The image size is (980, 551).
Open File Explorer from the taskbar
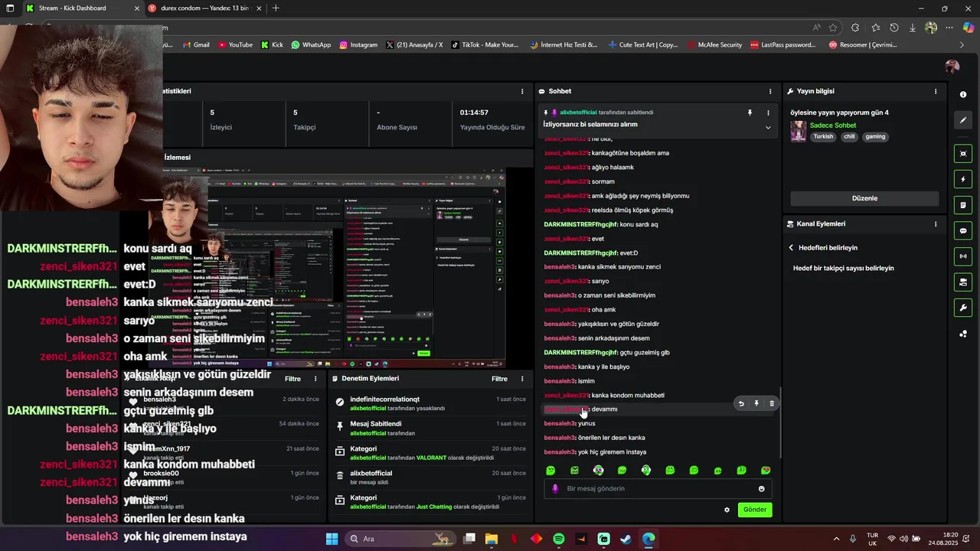click(491, 539)
